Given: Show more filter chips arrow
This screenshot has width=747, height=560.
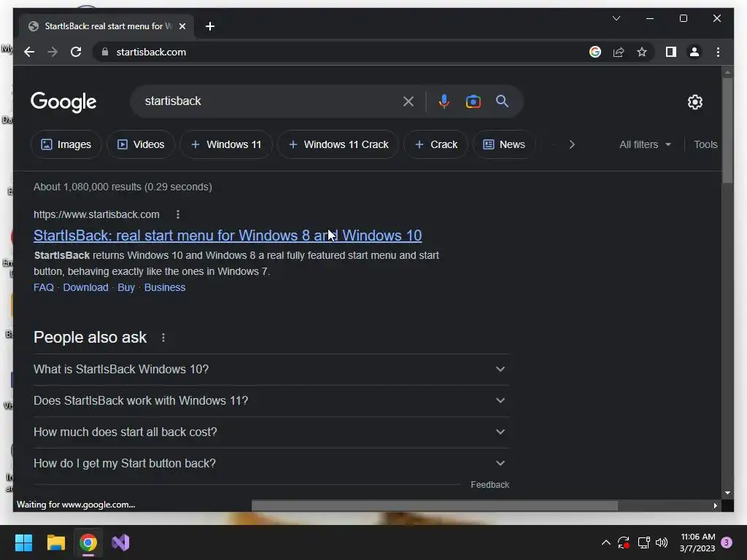Looking at the screenshot, I should (572, 144).
